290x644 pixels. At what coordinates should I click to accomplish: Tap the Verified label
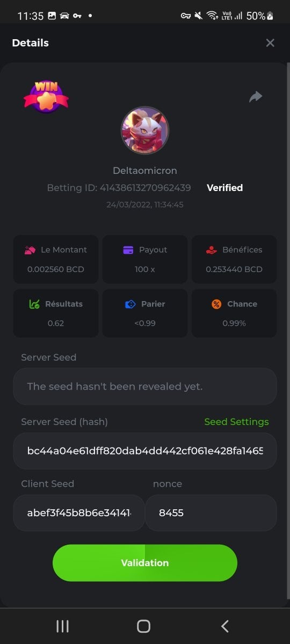(225, 188)
